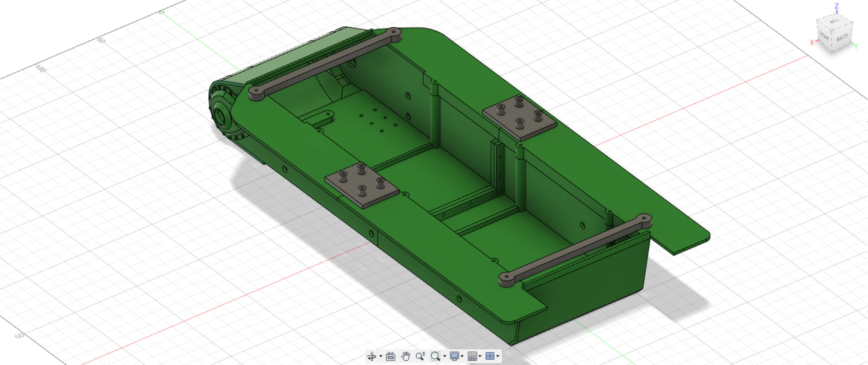
Task: Click the Look At tool icon
Action: (391, 356)
